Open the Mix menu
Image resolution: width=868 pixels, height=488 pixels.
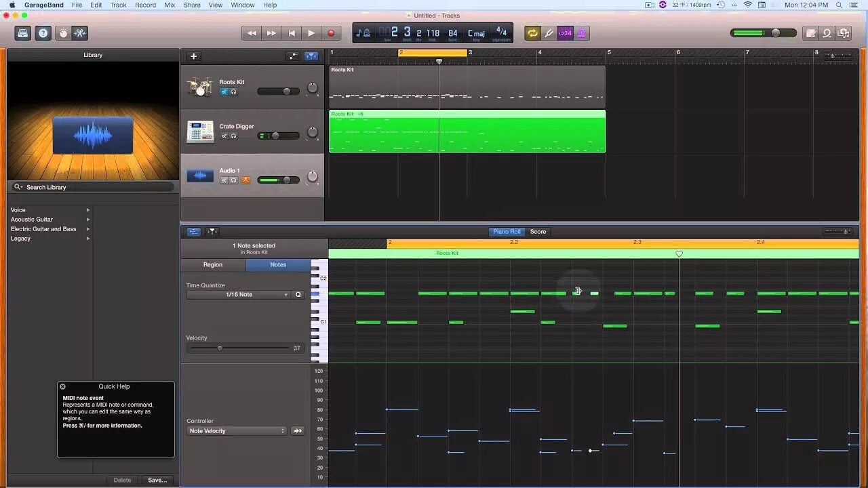click(170, 5)
